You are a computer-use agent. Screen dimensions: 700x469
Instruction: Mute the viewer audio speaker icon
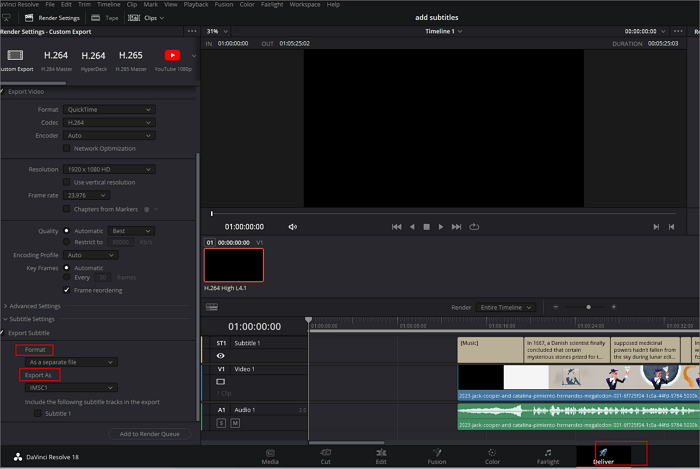[292, 227]
